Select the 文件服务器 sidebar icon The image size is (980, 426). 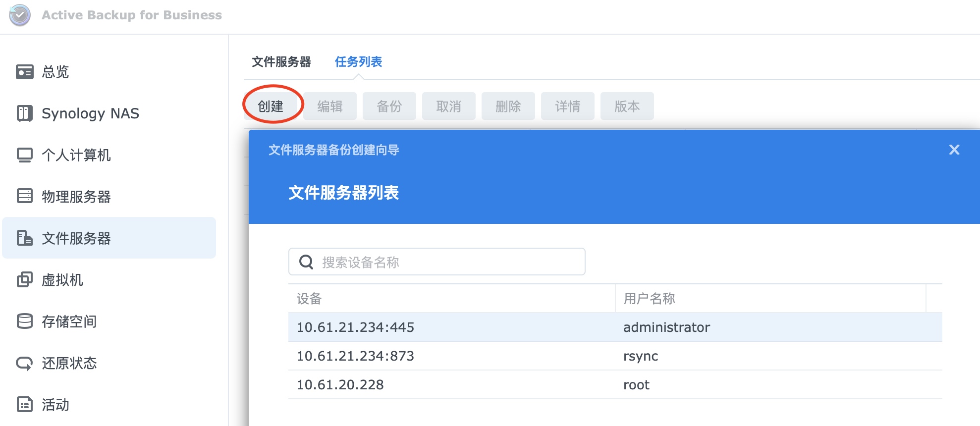pos(25,238)
